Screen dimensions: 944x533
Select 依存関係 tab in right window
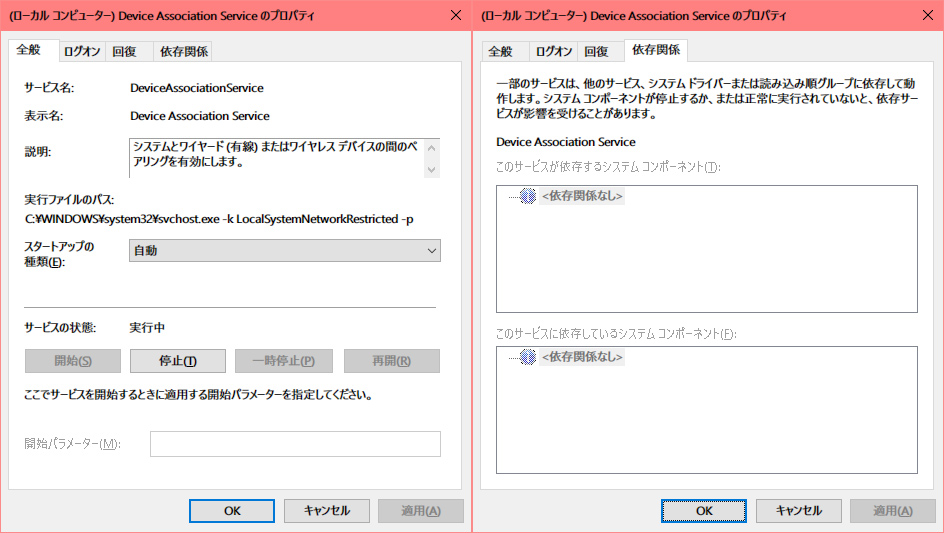[x=656, y=51]
